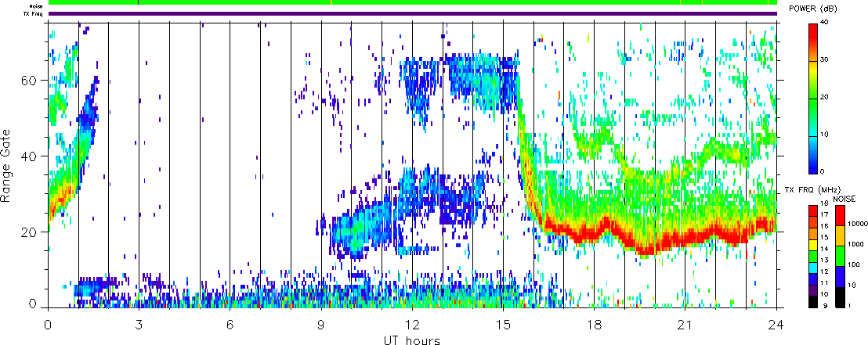Click TX FRQ legend tick "16"
Screen dimensions: 868x345
(x=825, y=226)
